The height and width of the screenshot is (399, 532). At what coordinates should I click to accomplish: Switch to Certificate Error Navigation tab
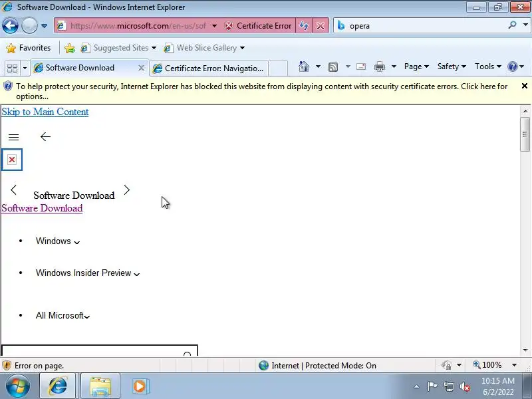pos(208,68)
